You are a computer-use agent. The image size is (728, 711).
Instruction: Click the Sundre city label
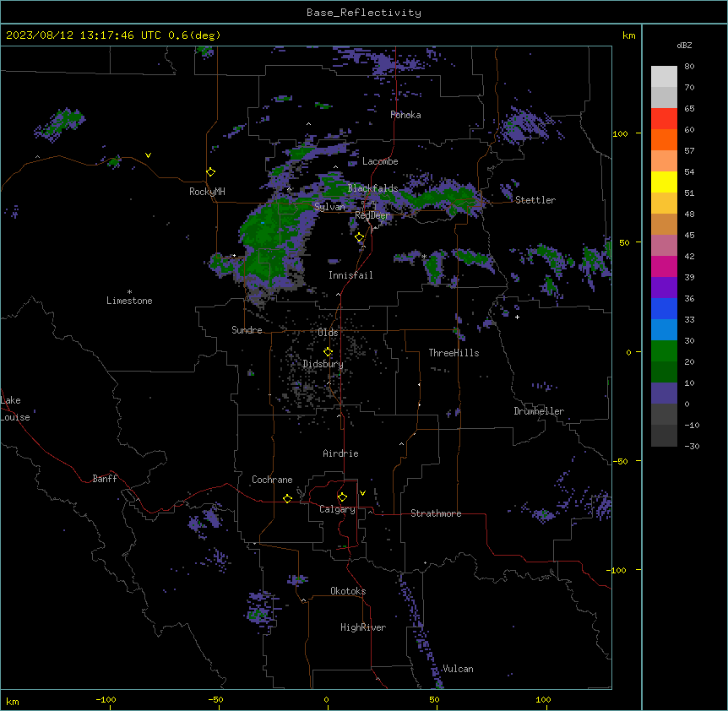coord(247,330)
